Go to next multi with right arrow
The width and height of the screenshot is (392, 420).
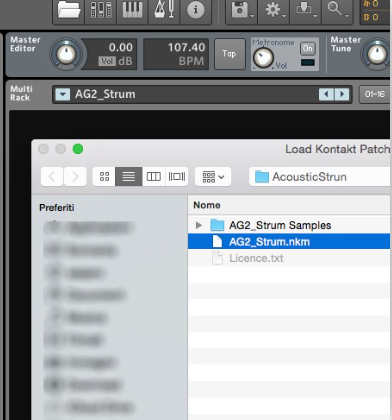click(342, 95)
